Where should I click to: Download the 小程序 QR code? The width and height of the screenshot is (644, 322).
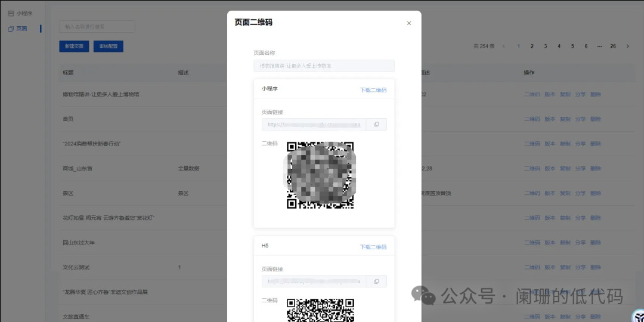pos(373,90)
